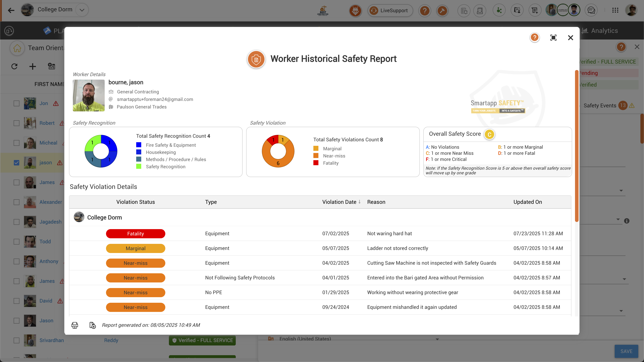This screenshot has width=644, height=362.
Task: Uncheck the jason row checkbox
Action: [x=17, y=163]
